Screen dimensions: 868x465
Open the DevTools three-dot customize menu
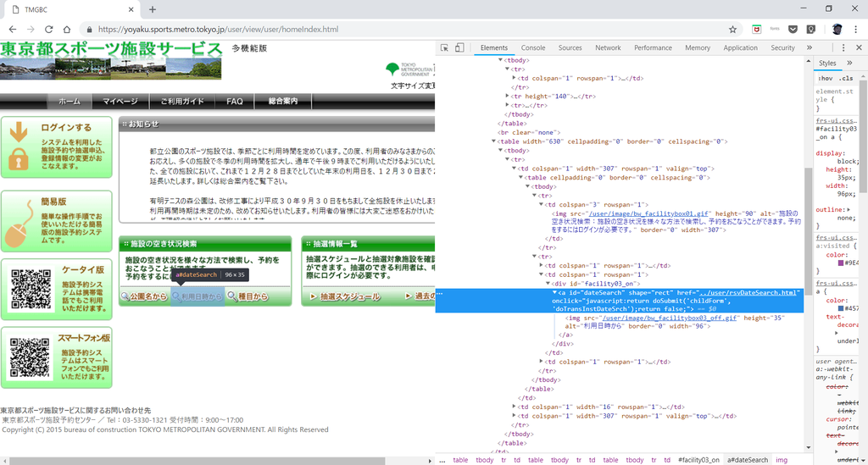coord(843,48)
